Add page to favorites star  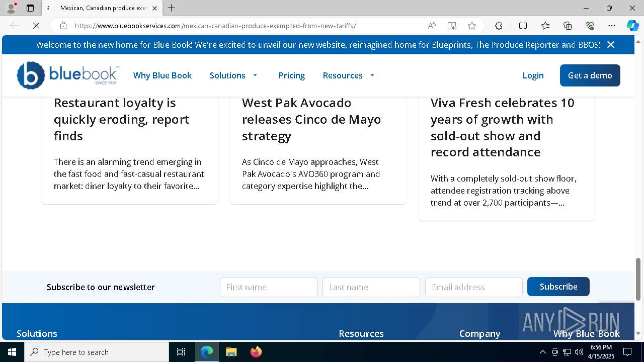click(472, 26)
